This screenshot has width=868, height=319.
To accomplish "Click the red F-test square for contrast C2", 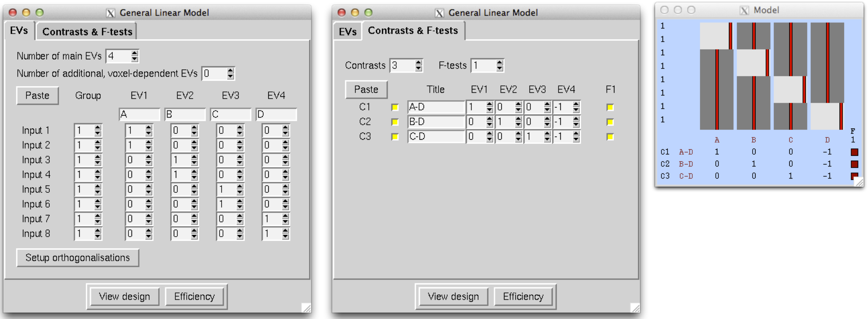I will [x=854, y=164].
